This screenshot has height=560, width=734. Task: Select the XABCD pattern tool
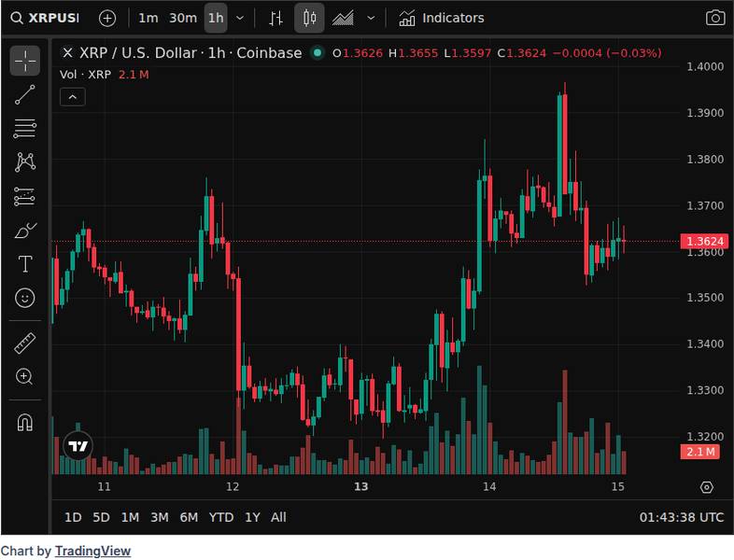point(25,162)
